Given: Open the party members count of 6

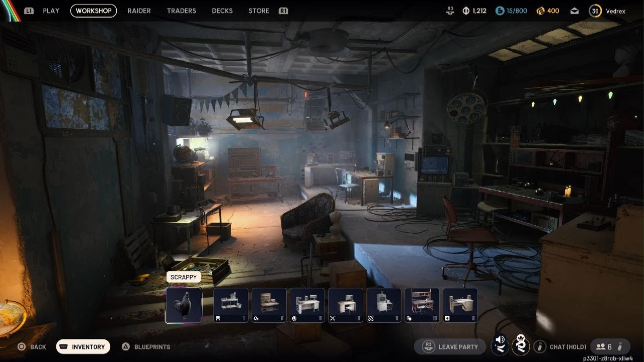Looking at the screenshot, I should click(609, 346).
